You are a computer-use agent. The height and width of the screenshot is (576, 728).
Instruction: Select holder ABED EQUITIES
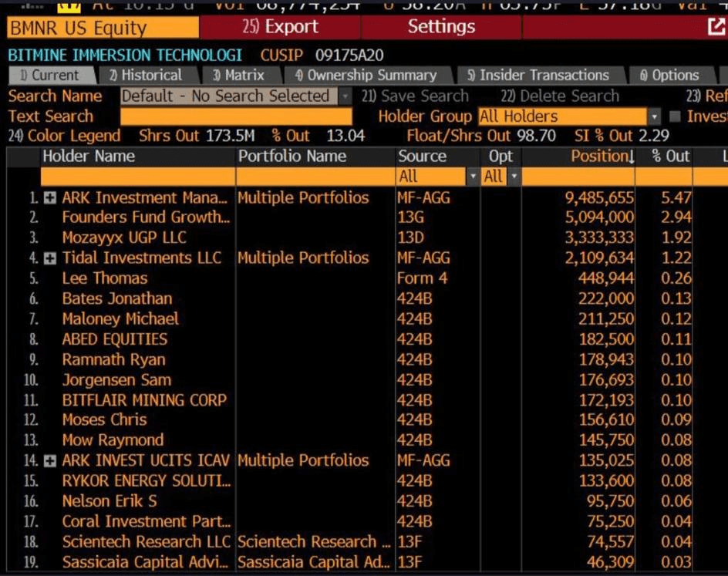coord(115,339)
